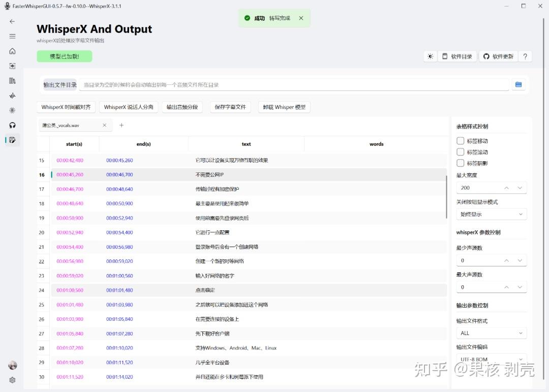This screenshot has height=392, width=549.
Task: Toggle theme with the sun icon
Action: tap(430, 56)
